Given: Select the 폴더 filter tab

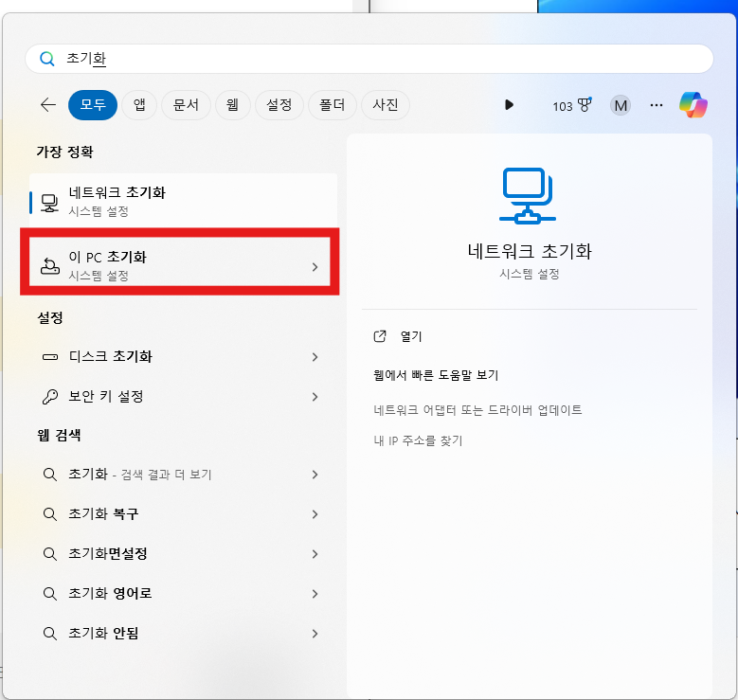Looking at the screenshot, I should click(x=333, y=104).
